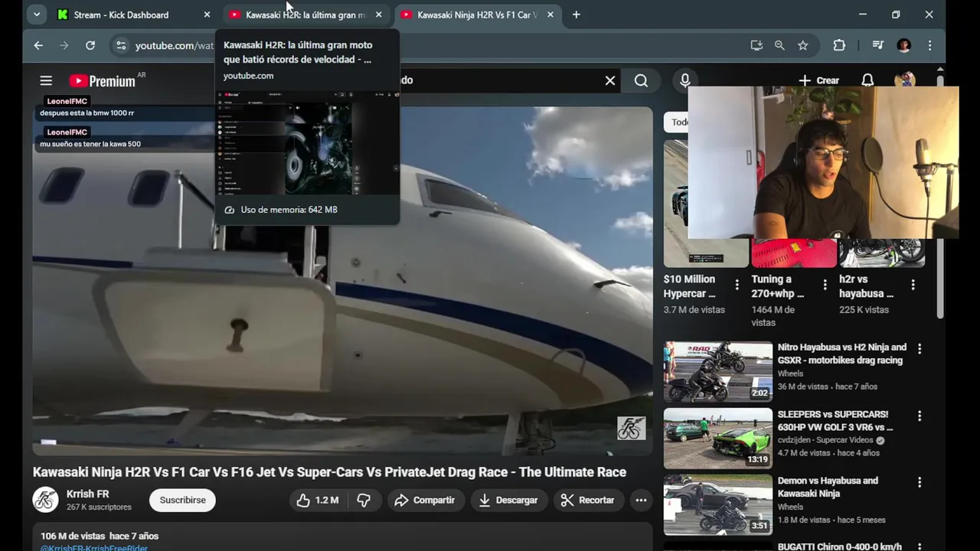Image resolution: width=980 pixels, height=551 pixels.
Task: Close the Kawasaki Ninja H2R Vs F1 tab
Action: point(550,15)
